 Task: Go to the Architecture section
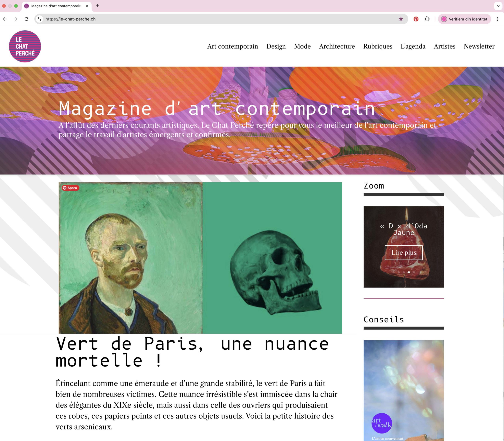[x=337, y=46]
